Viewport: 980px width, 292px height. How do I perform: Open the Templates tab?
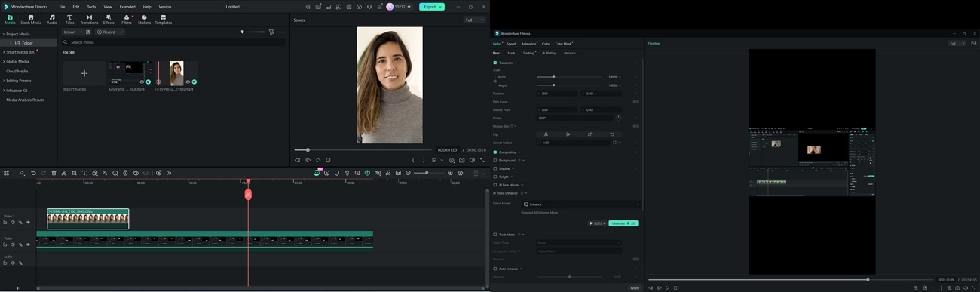tap(163, 20)
